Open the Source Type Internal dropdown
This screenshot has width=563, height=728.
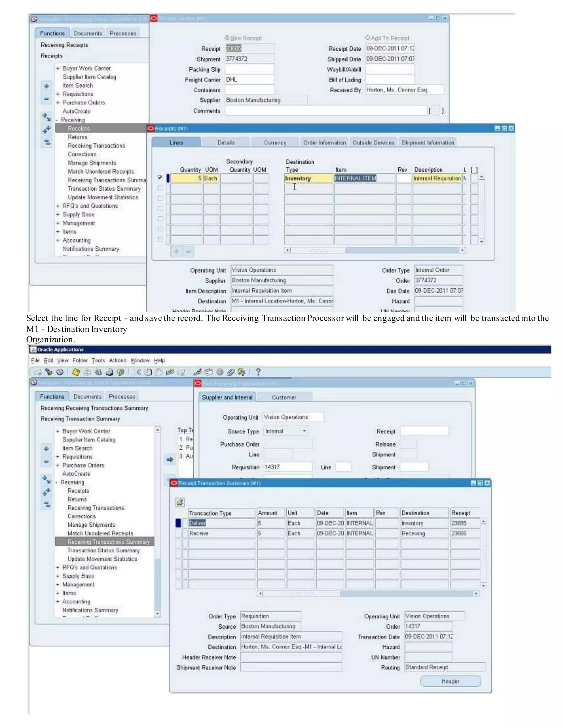point(286,431)
